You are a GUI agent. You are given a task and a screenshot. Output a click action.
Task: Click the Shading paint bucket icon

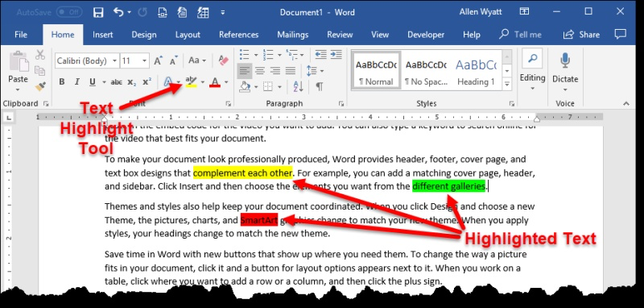pyautogui.click(x=245, y=86)
